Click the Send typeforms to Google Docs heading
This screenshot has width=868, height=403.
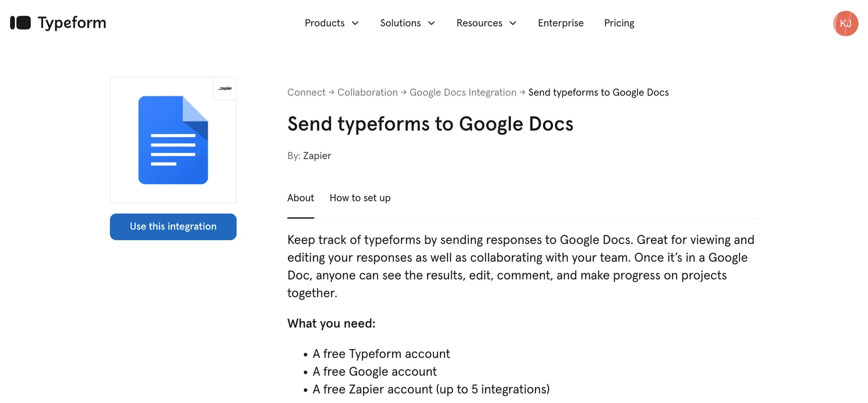click(430, 124)
